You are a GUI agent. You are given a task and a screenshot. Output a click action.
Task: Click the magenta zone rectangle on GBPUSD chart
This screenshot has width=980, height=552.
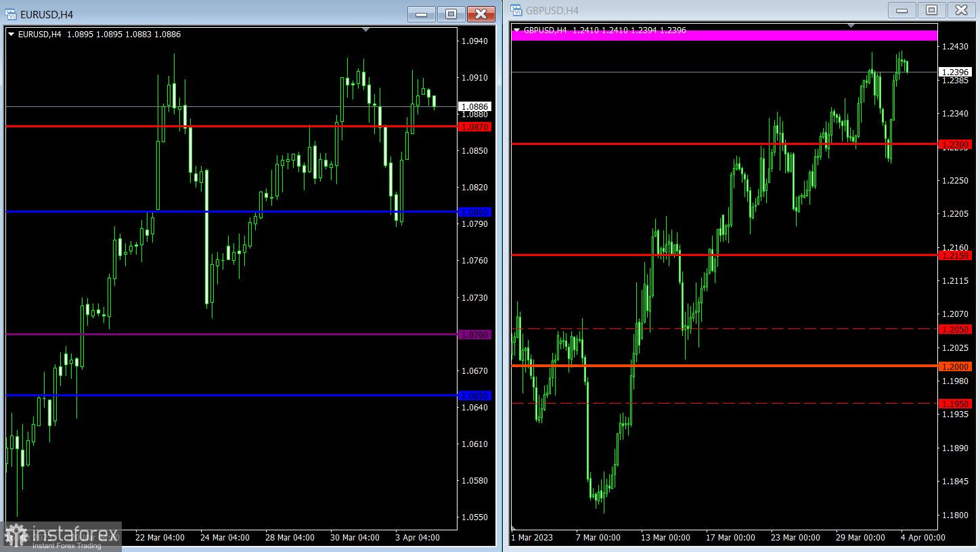[x=724, y=35]
